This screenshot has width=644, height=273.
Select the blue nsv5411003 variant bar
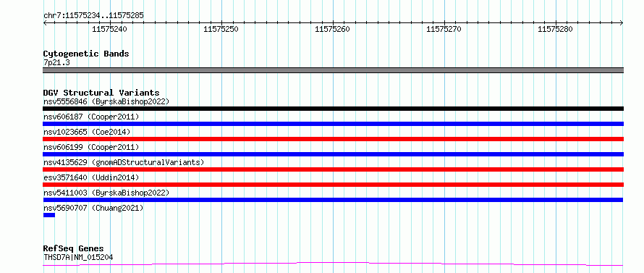pyautogui.click(x=333, y=200)
